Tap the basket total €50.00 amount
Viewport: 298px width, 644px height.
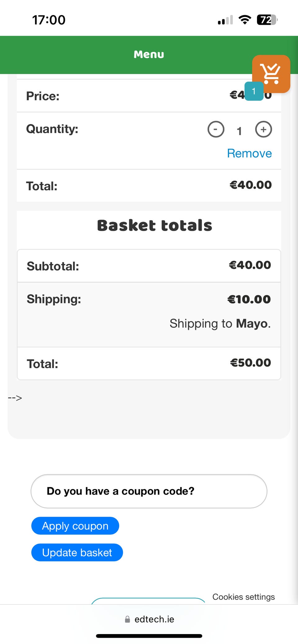(250, 363)
